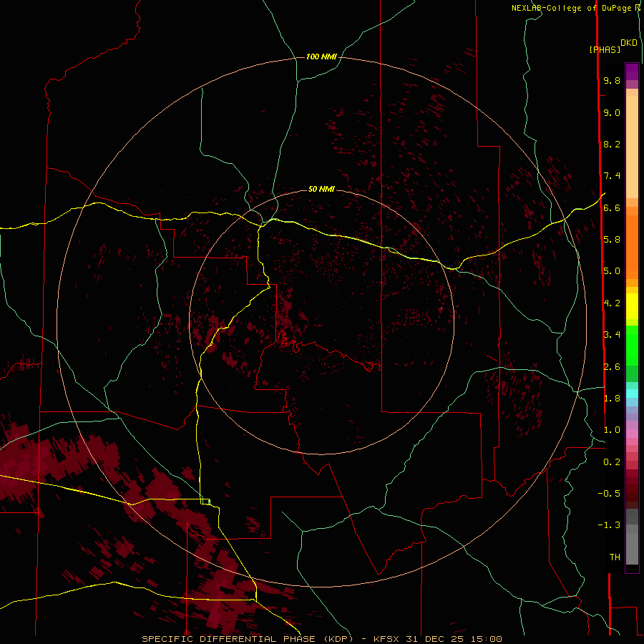Pick the 4.2 value on color scale

pos(612,303)
